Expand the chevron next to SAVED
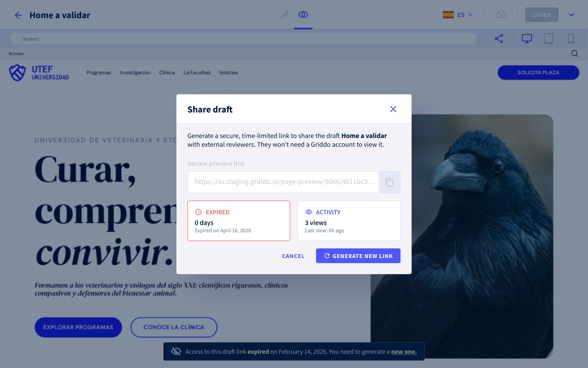Viewport: 588px width, 368px height. (x=571, y=15)
